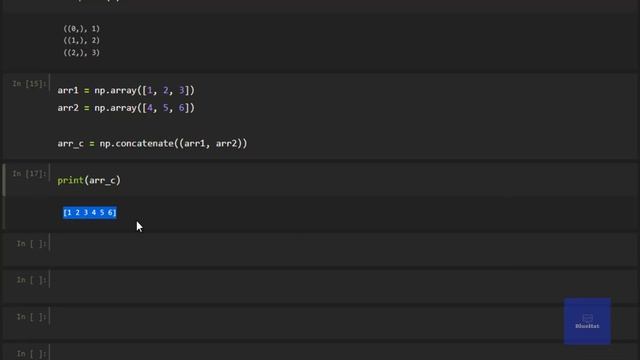Select the print(arr_c) code cell
The height and width of the screenshot is (360, 640).
[x=343, y=180]
